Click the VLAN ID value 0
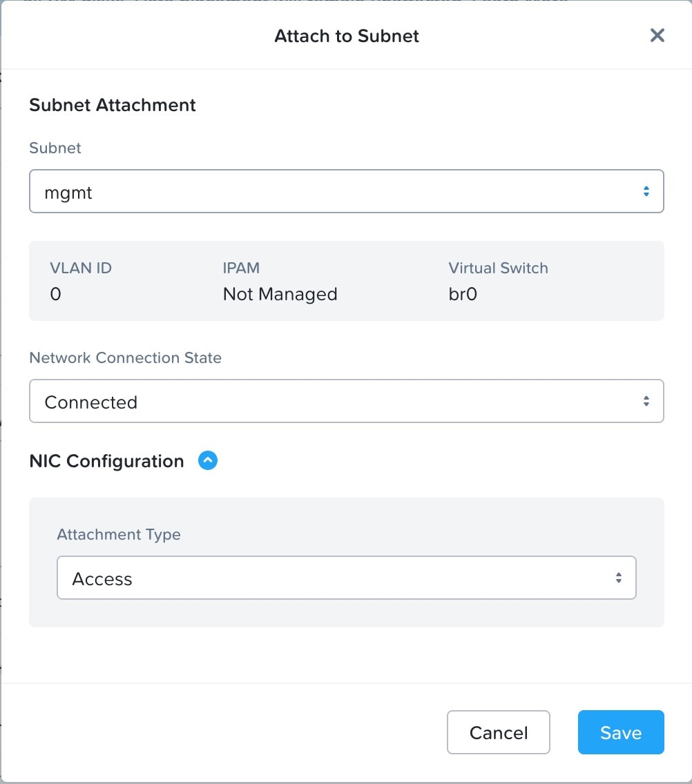 pyautogui.click(x=56, y=295)
